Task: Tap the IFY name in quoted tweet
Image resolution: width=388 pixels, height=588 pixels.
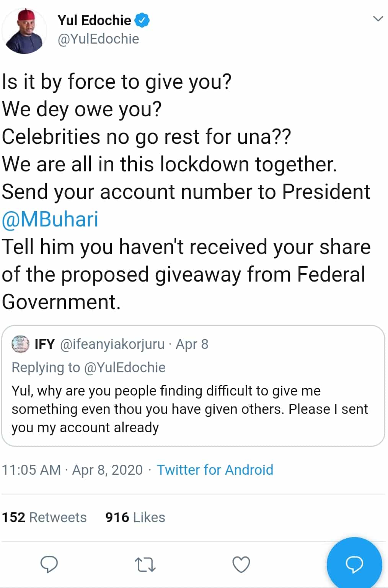Action: click(45, 344)
